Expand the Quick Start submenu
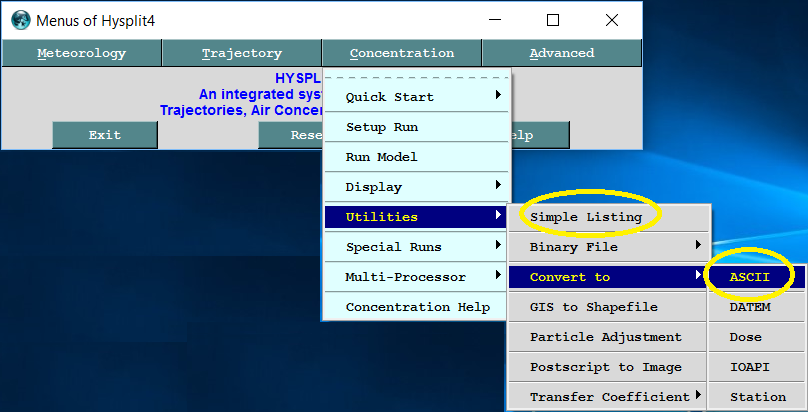The image size is (808, 412). point(416,97)
